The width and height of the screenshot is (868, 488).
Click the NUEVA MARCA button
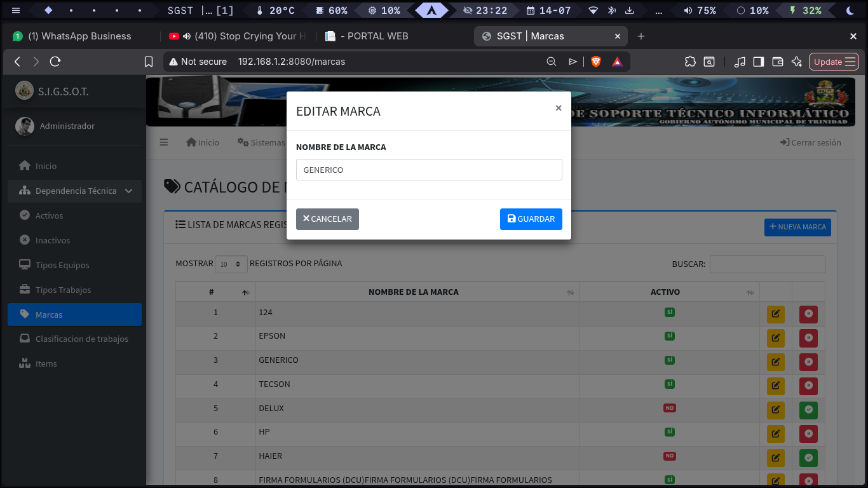pos(797,227)
